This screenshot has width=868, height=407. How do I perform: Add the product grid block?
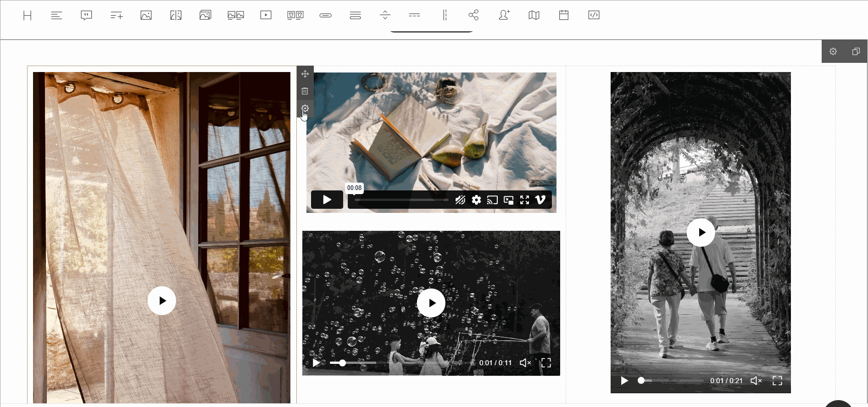[x=295, y=16]
